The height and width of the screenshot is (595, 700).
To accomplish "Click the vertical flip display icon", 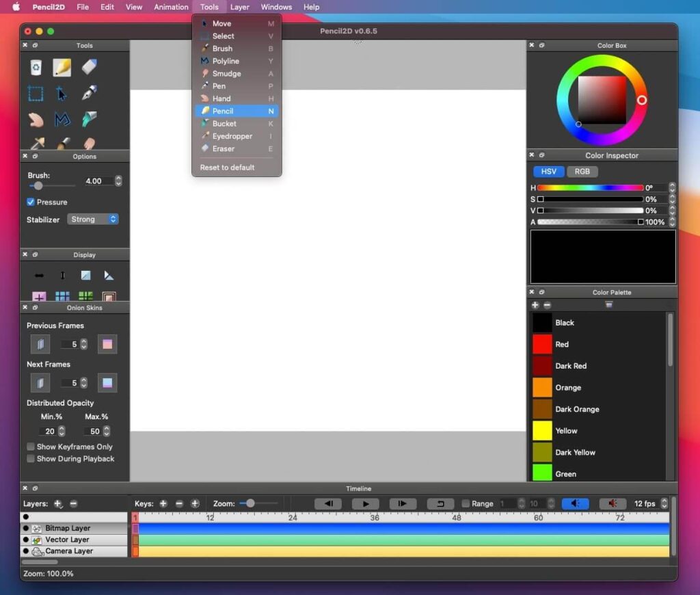I will tap(62, 276).
